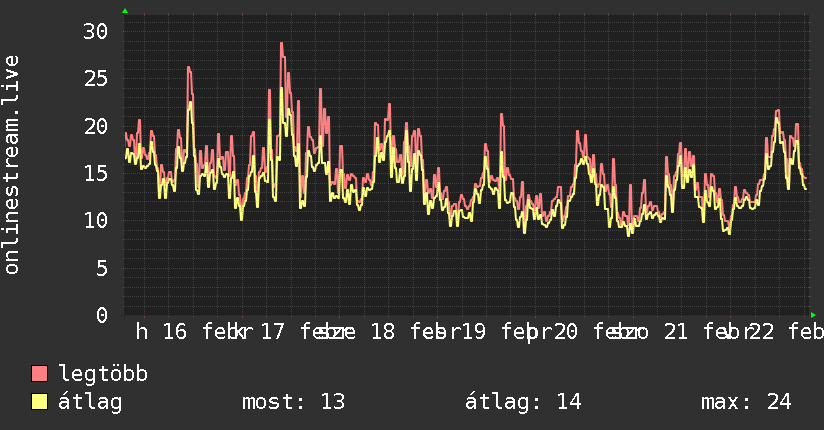Click the y-axis label 30
This screenshot has height=430, width=824.
[x=95, y=32]
